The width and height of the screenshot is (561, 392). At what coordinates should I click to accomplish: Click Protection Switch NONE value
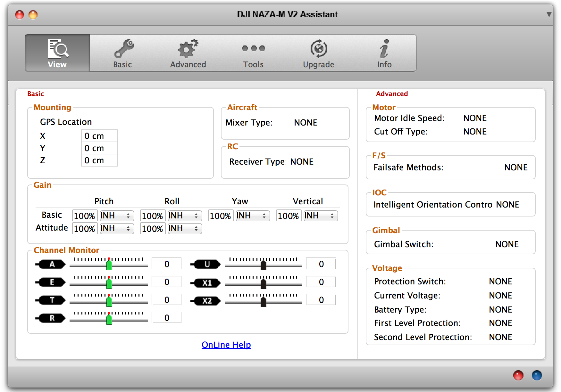500,282
